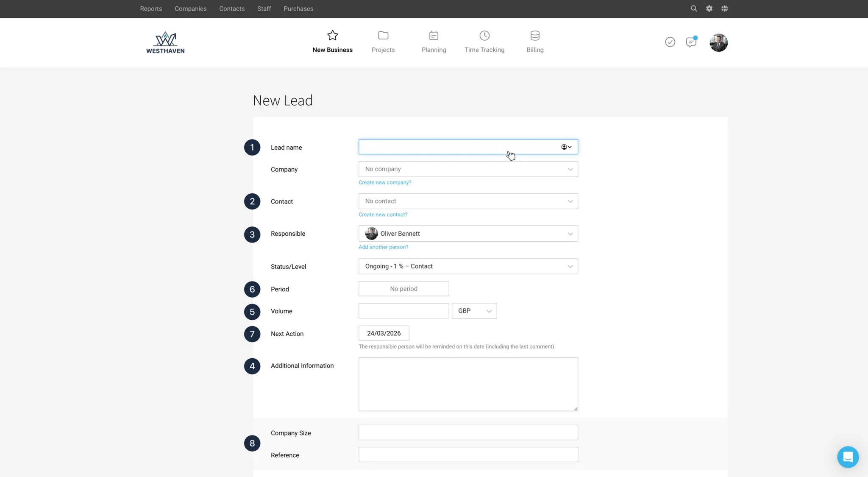Open Time Tracking clock icon
This screenshot has height=477, width=868.
pos(484,36)
